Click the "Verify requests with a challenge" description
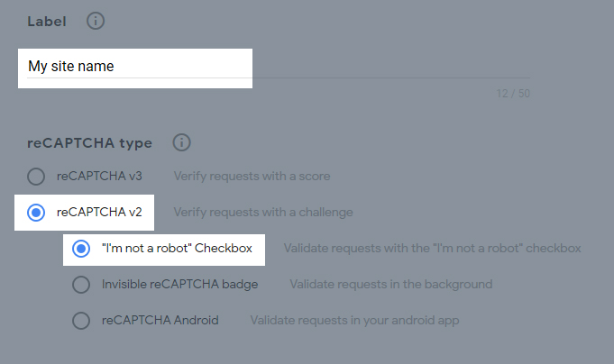The width and height of the screenshot is (614, 364). [263, 212]
